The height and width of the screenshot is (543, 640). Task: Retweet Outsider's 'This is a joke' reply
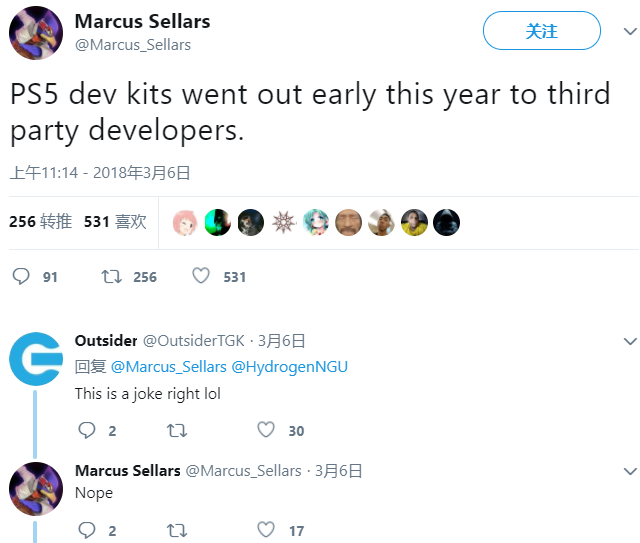[176, 430]
